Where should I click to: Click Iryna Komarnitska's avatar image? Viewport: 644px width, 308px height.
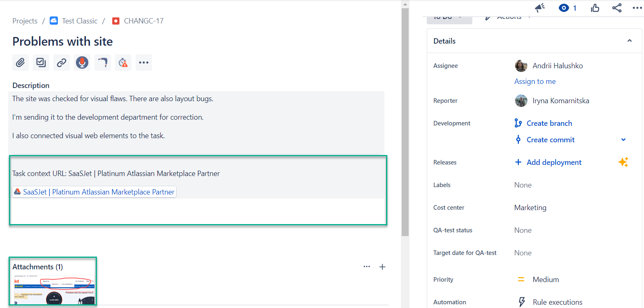pos(521,101)
